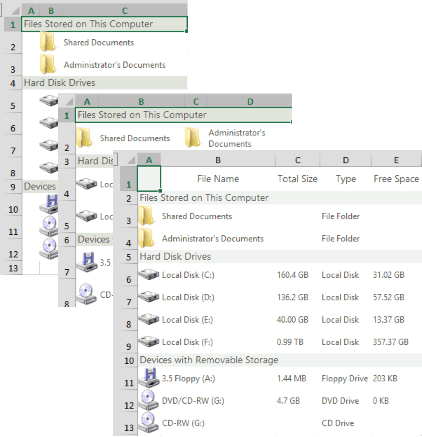Click the Select All corner of front sheet
Image resolution: width=422 pixels, height=437 pixels.
tap(129, 160)
